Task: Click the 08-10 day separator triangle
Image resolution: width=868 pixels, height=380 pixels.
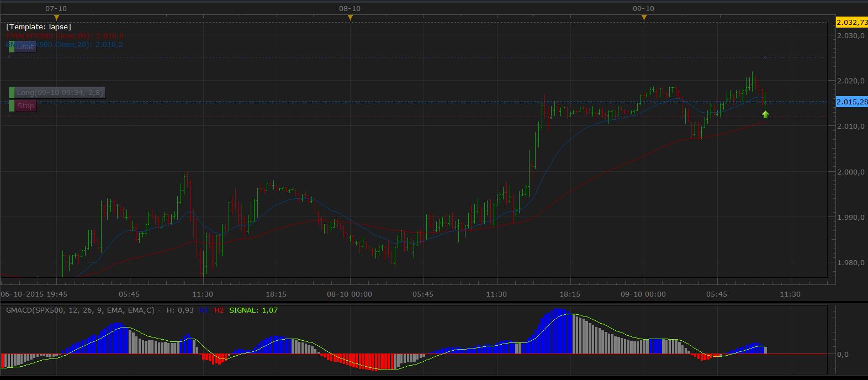Action: 350,18
